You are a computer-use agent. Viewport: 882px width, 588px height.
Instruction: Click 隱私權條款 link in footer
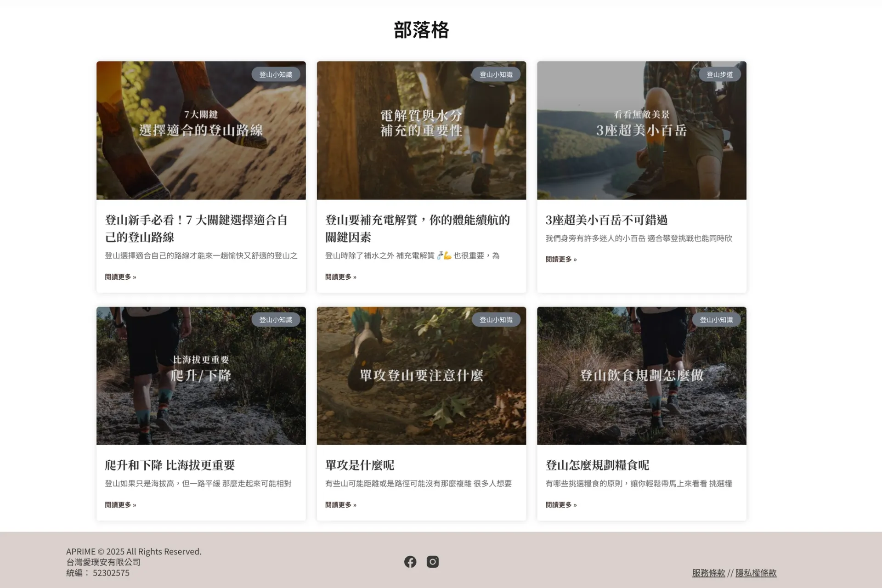(x=756, y=573)
